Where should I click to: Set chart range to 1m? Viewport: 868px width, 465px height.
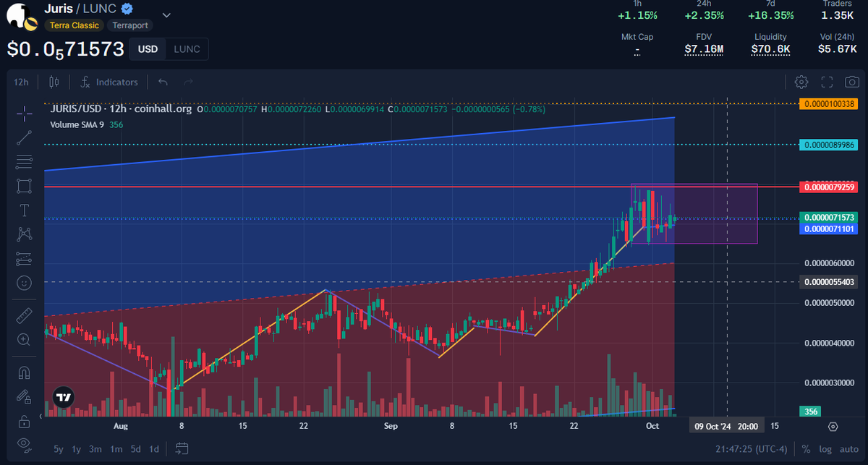point(116,448)
